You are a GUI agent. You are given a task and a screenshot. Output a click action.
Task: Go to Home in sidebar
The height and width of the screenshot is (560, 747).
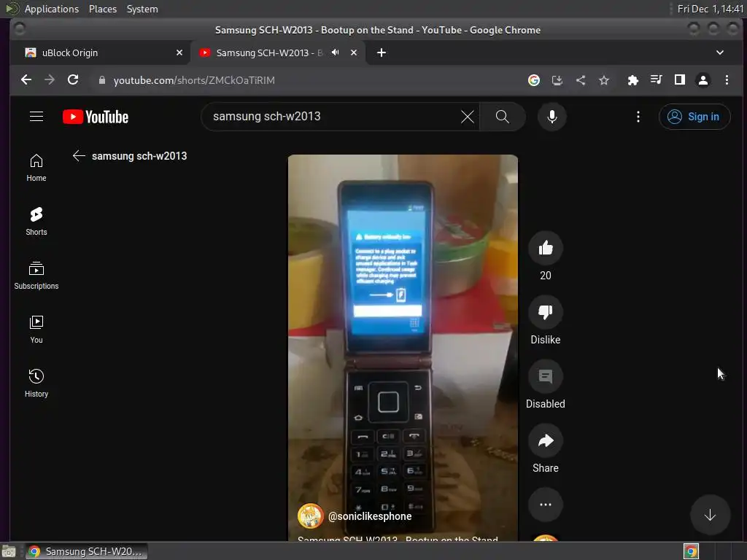tap(36, 168)
